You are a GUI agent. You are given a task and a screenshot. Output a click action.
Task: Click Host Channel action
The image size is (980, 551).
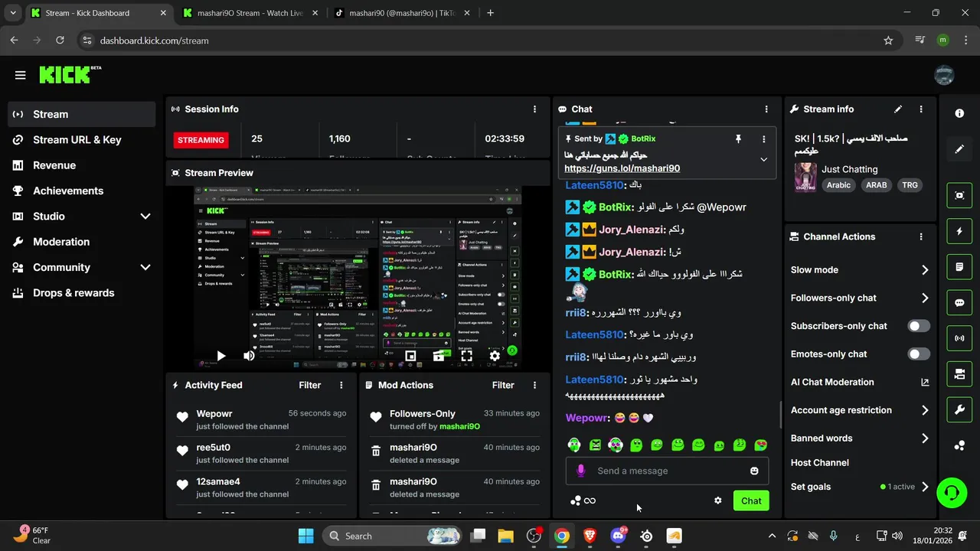[820, 463]
